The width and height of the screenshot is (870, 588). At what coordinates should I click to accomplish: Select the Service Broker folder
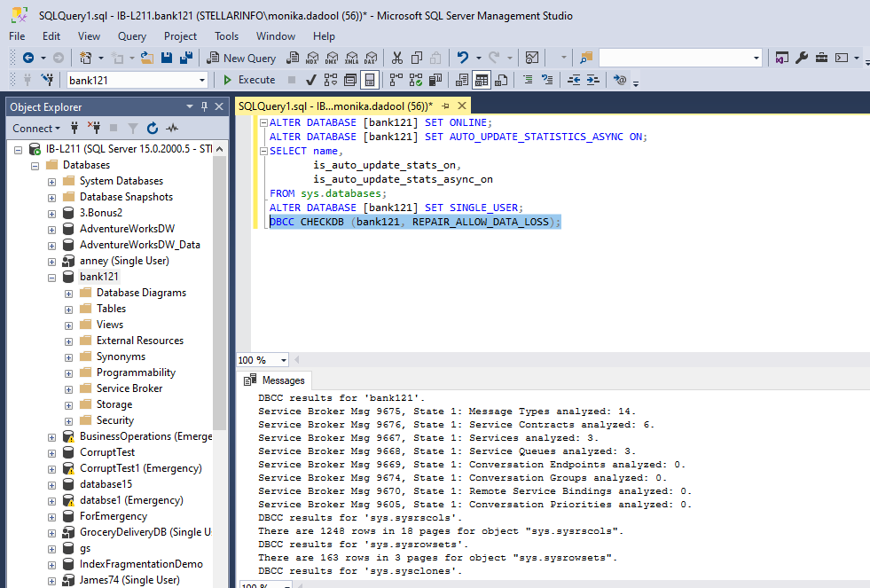click(129, 388)
